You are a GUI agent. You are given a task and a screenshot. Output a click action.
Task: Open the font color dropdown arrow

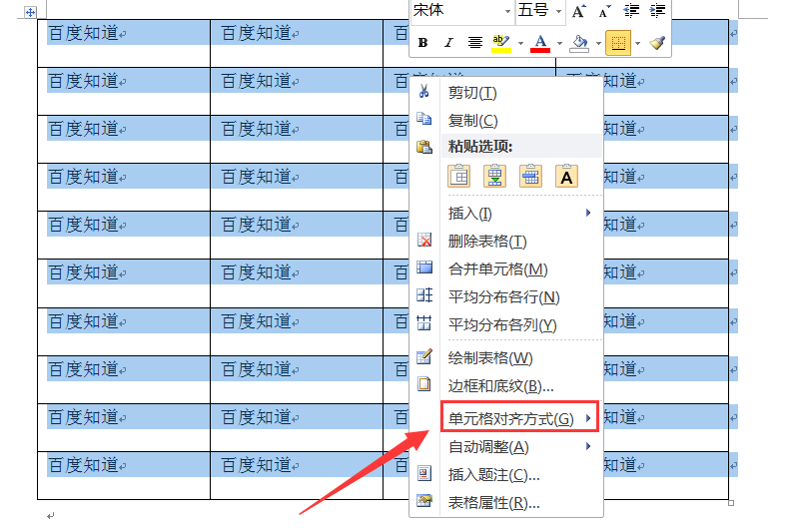point(559,43)
